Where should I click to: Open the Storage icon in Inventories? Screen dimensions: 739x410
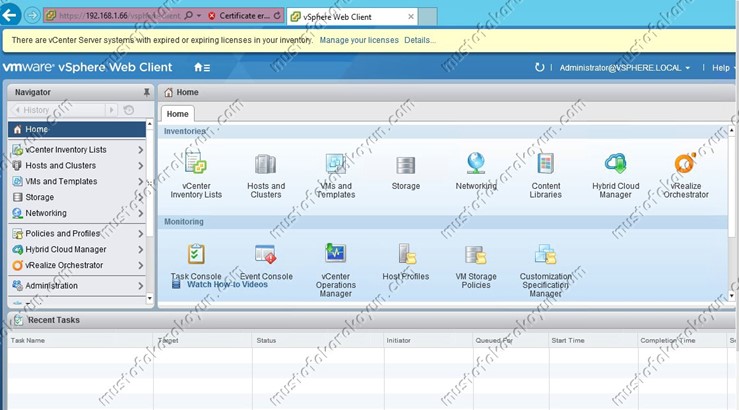(405, 165)
